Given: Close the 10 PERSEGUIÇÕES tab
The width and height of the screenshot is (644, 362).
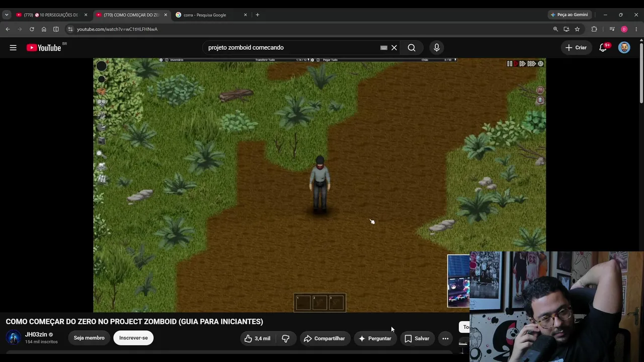Looking at the screenshot, I should (86, 15).
